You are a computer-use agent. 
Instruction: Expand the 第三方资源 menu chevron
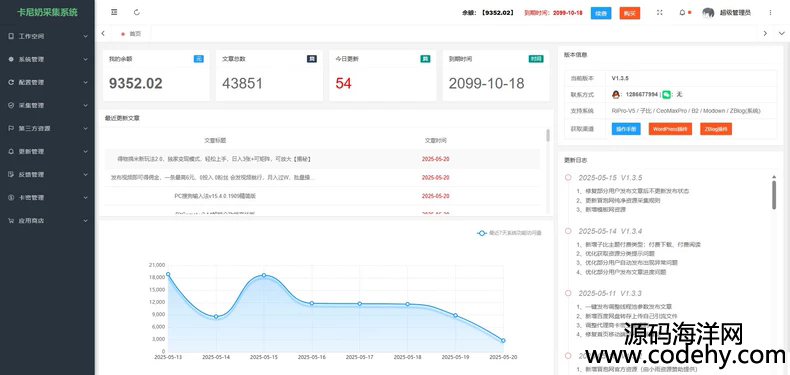(86, 129)
